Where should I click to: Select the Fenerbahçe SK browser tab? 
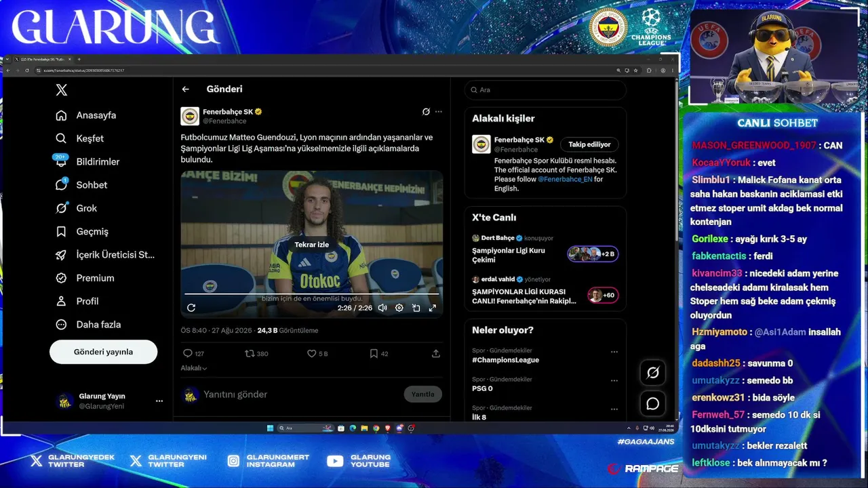42,59
